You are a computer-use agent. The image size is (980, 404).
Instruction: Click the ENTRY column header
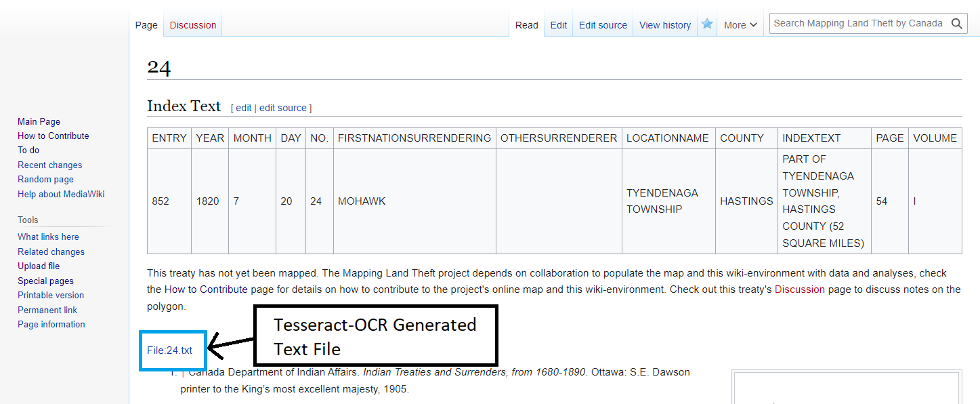tap(169, 138)
